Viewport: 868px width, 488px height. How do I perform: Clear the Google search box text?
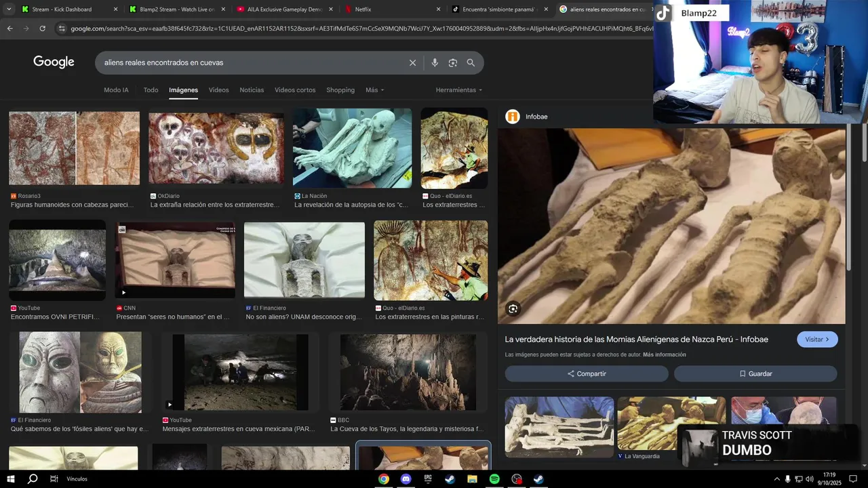point(412,63)
